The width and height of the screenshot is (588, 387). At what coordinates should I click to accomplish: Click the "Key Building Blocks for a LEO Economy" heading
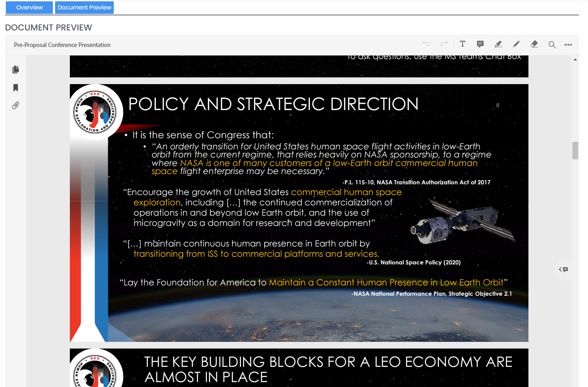328,369
